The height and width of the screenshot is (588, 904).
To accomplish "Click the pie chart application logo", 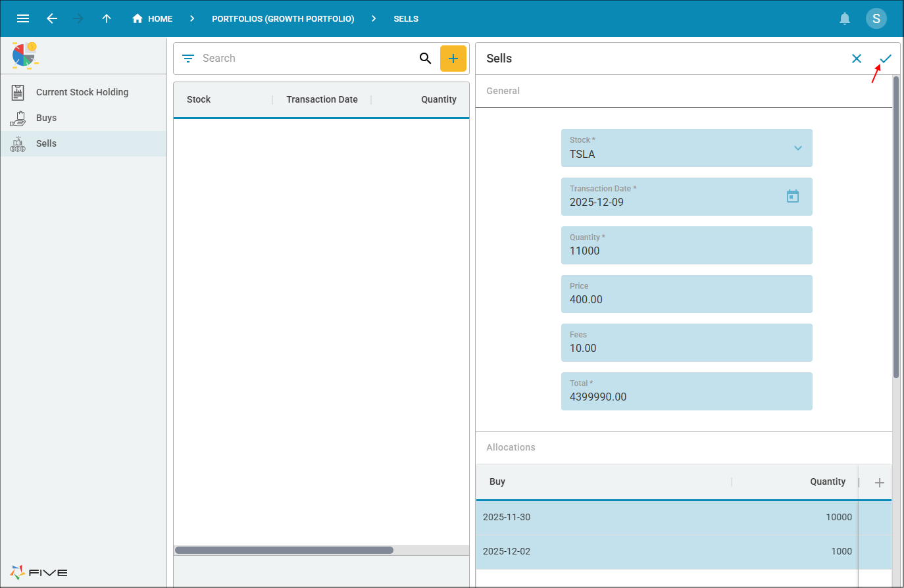I will (x=25, y=55).
